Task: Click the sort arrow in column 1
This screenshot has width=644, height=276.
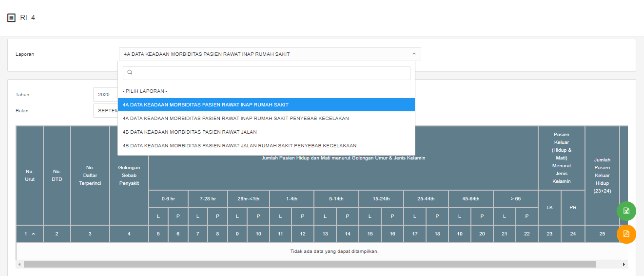Action: pos(33,234)
